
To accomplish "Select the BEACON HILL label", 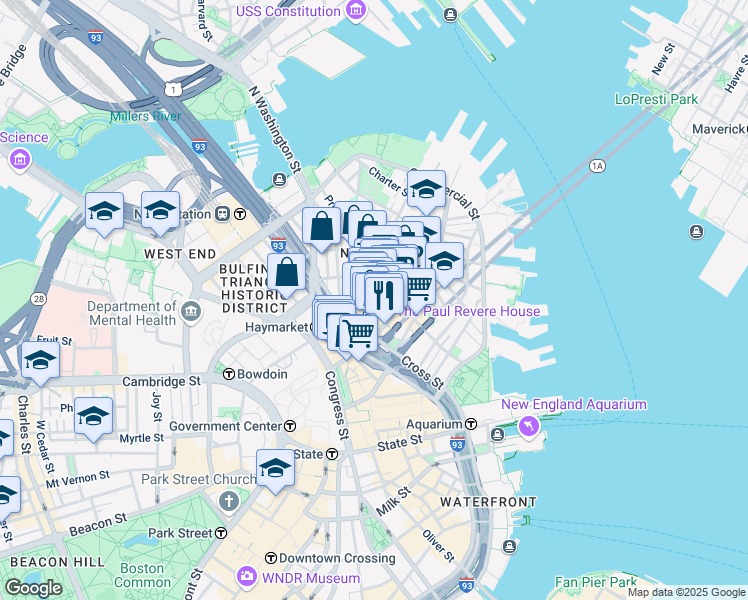I will [57, 562].
